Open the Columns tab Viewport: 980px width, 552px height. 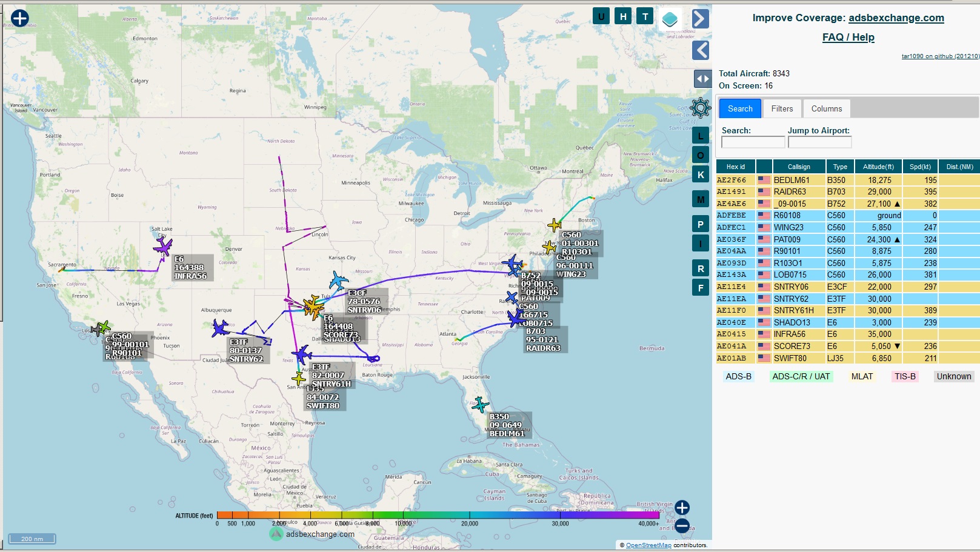tap(827, 108)
